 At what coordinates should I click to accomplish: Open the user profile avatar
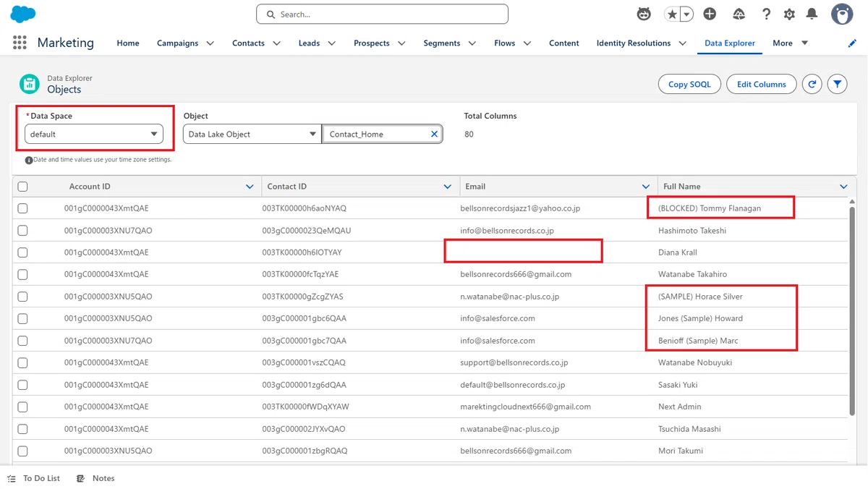pos(842,14)
